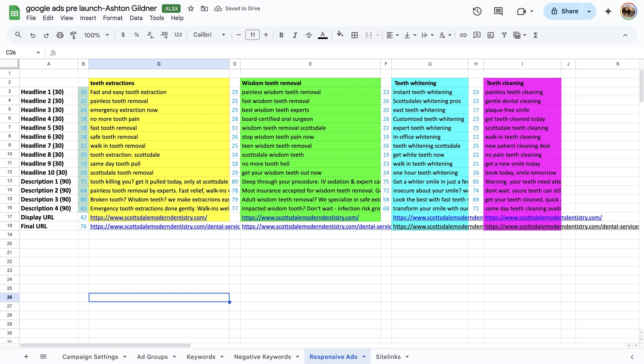Click the font size field showing 11
This screenshot has width=644, height=364.
(252, 35)
